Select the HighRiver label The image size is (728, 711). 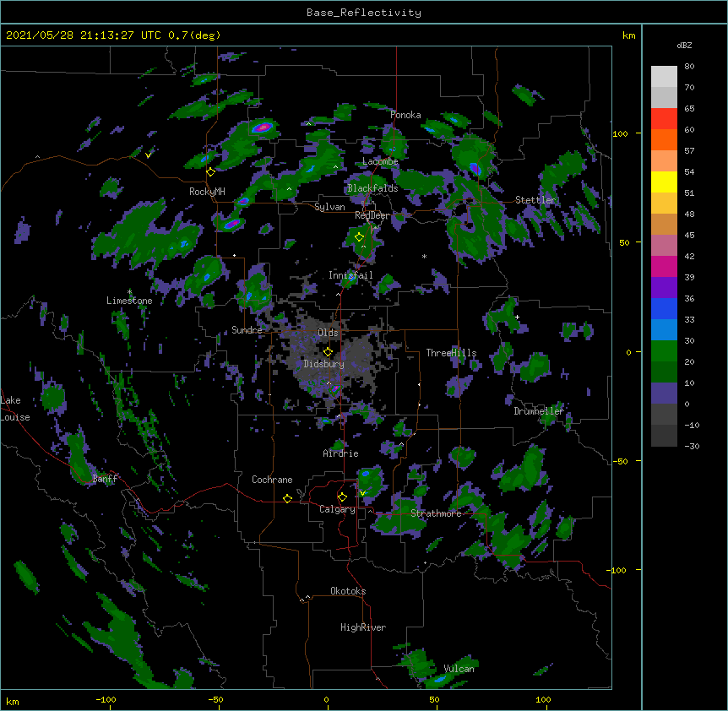point(363,627)
